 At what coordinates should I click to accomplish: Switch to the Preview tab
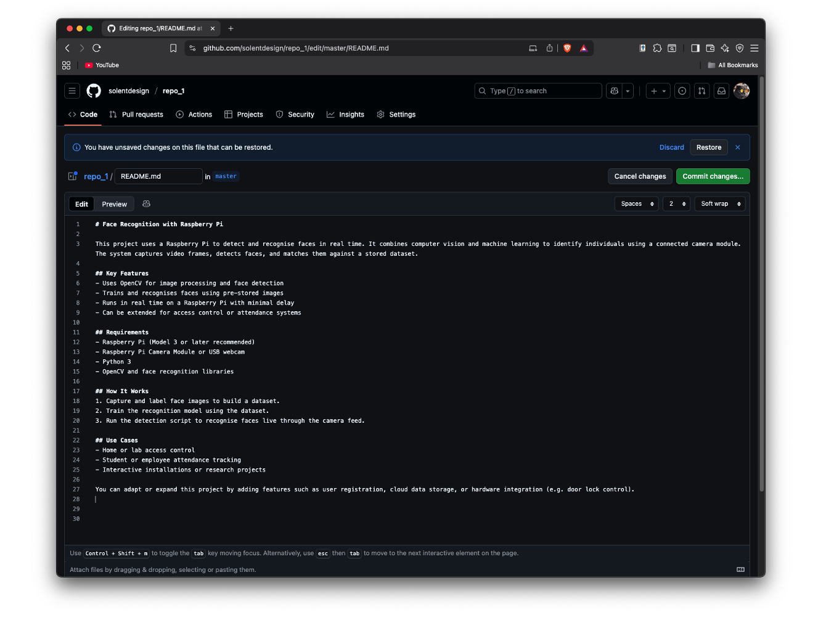(114, 204)
